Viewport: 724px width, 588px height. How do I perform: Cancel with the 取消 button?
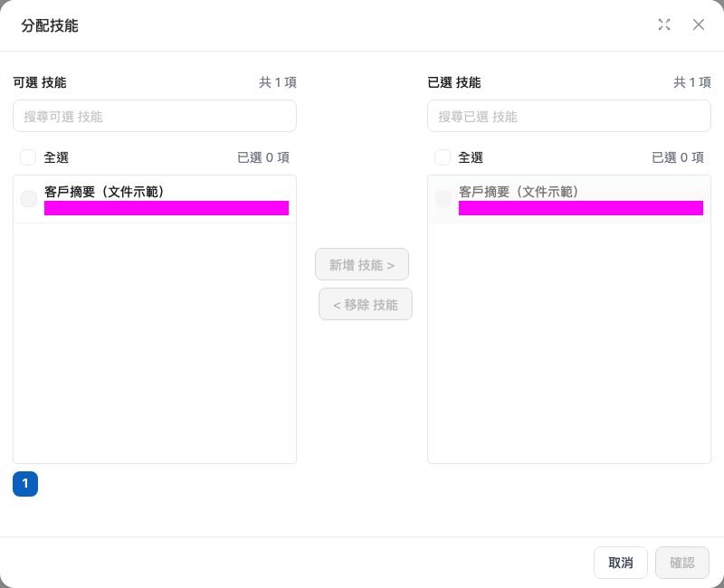621,563
